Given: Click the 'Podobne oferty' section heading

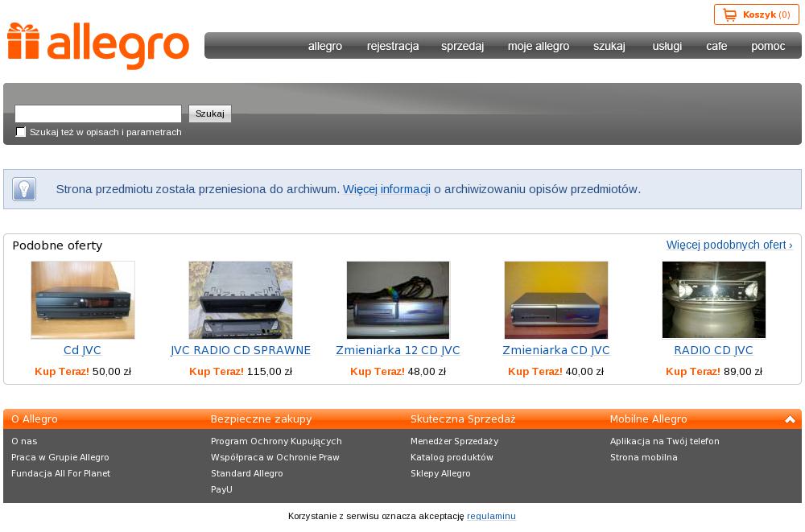Looking at the screenshot, I should 57,245.
